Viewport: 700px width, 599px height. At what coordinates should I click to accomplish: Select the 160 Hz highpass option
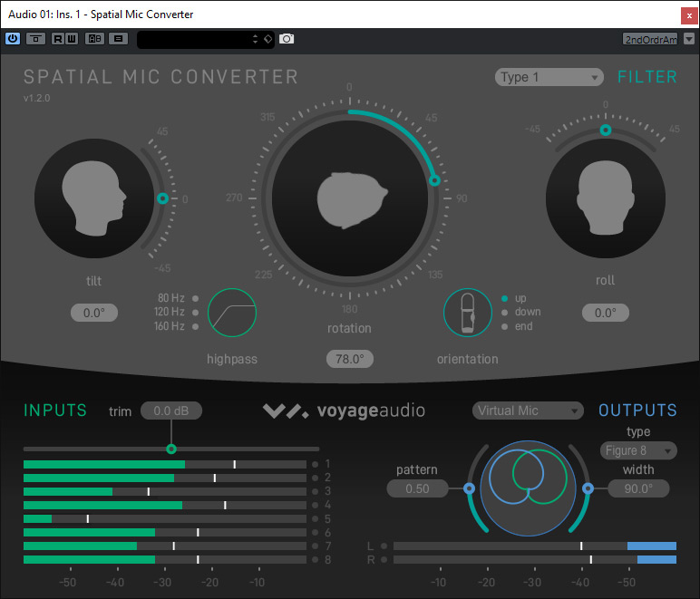(x=195, y=326)
